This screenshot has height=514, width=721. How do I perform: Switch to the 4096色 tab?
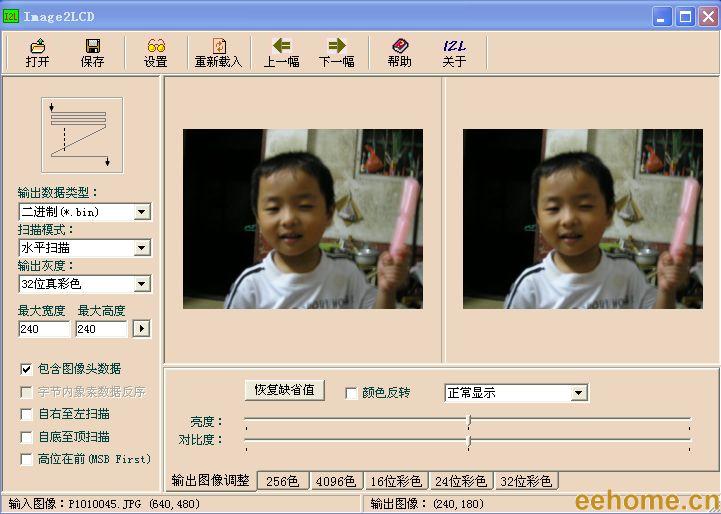tap(336, 481)
